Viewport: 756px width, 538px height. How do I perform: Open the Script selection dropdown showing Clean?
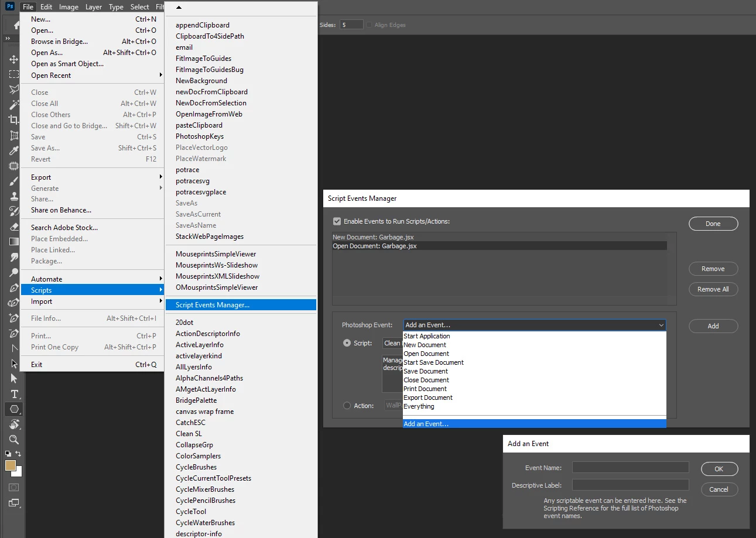point(392,343)
